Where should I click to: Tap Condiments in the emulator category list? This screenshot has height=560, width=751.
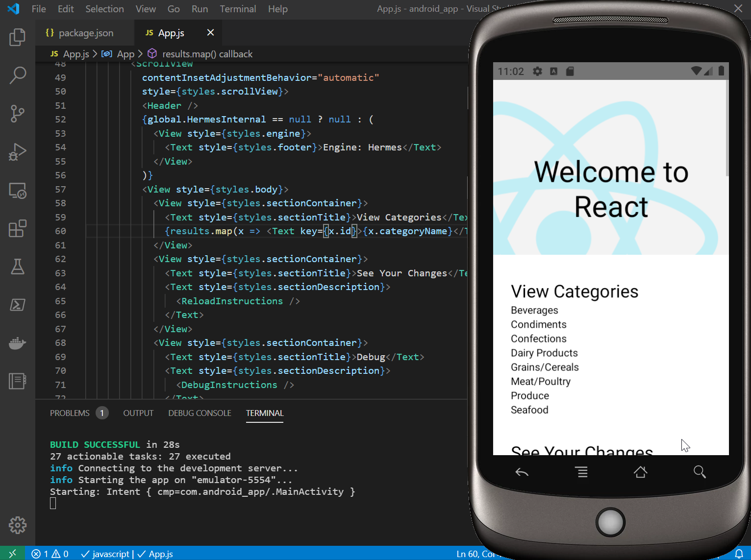pyautogui.click(x=538, y=324)
